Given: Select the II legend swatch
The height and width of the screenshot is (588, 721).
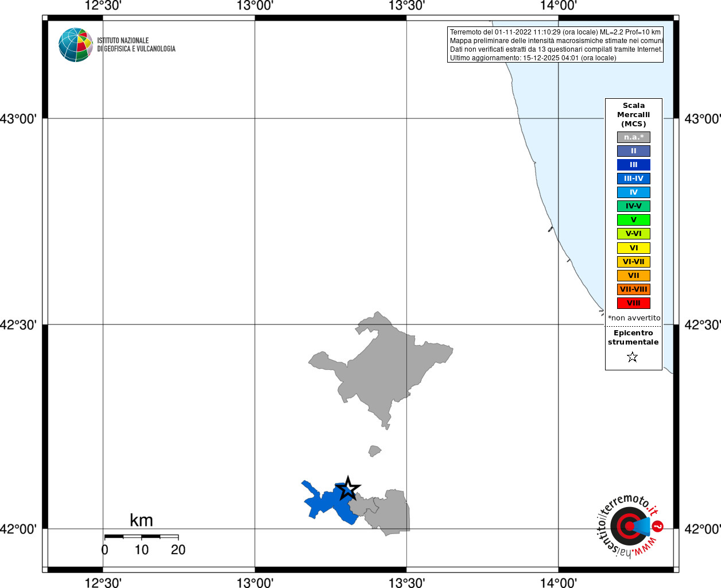Looking at the screenshot, I should (634, 151).
